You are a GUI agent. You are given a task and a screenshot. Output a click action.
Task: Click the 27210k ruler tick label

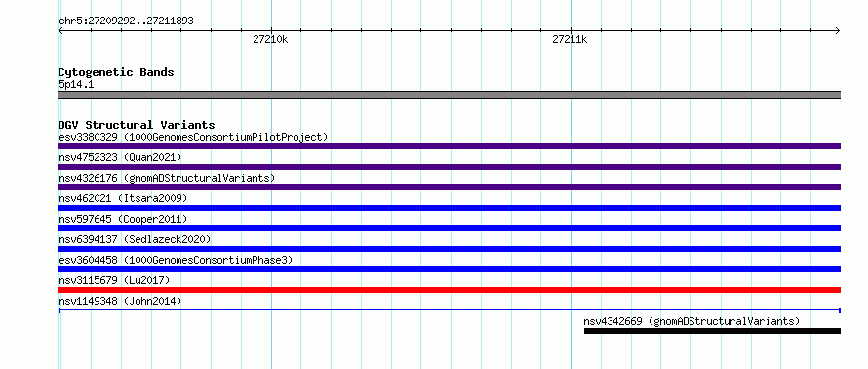[x=270, y=39]
